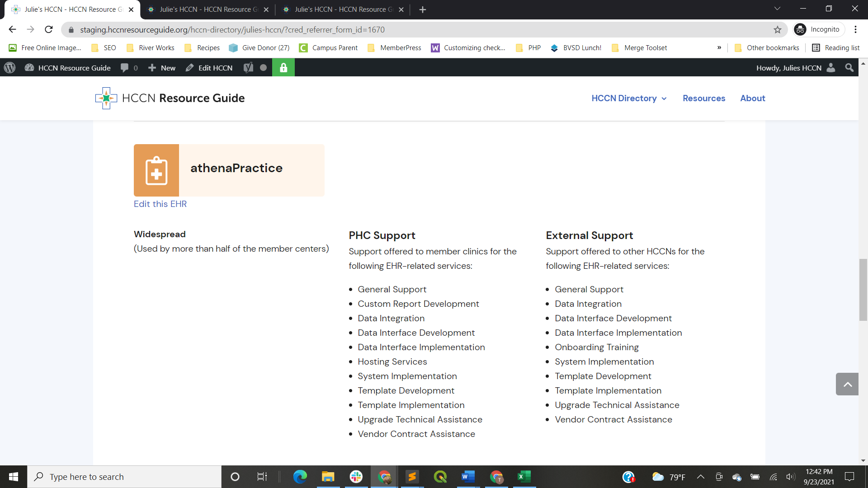Screen dimensions: 868x488
Task: Click the athenaPractice EHR clipboard icon
Action: [x=156, y=170]
